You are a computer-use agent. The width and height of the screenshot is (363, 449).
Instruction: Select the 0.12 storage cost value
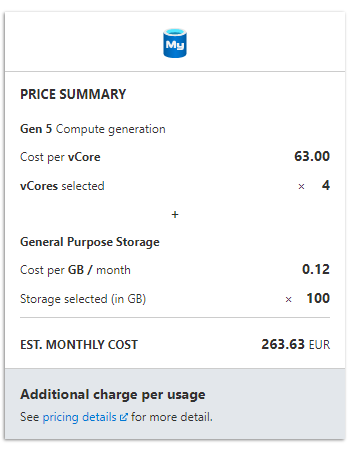pyautogui.click(x=316, y=269)
